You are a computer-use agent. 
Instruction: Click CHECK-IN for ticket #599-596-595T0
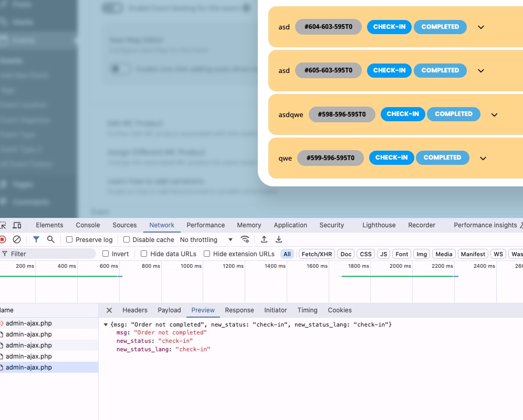tap(391, 158)
